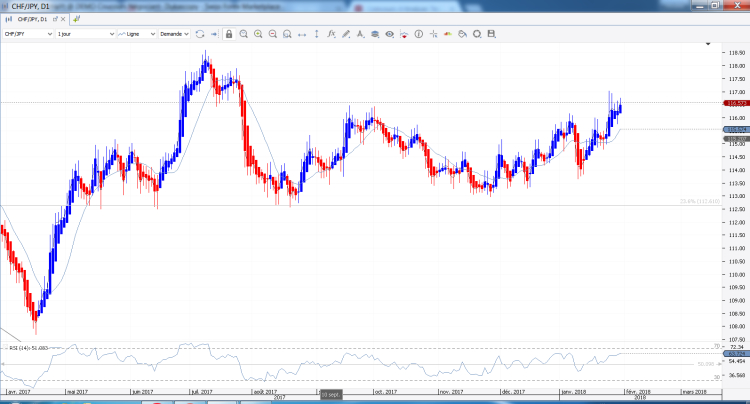Click the RSI (14) indicator label

tap(29, 348)
